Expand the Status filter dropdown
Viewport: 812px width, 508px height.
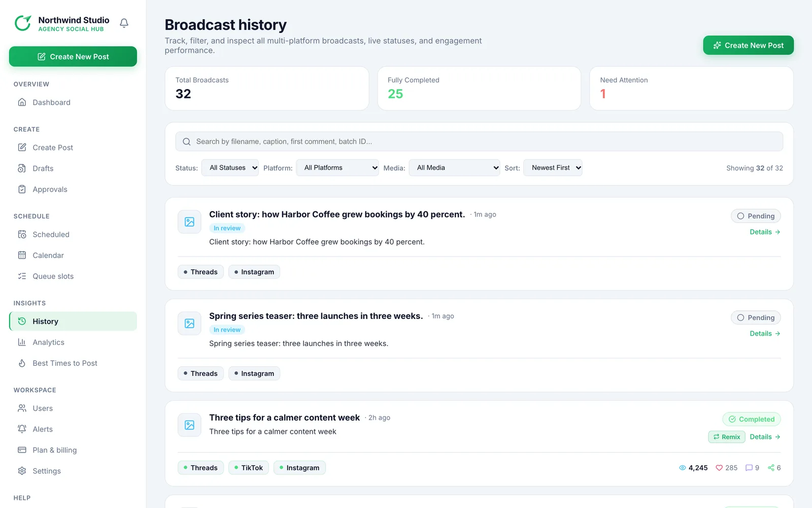click(230, 168)
